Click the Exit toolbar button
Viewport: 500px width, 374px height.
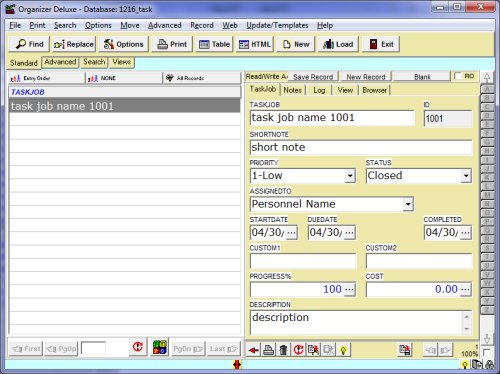click(381, 44)
